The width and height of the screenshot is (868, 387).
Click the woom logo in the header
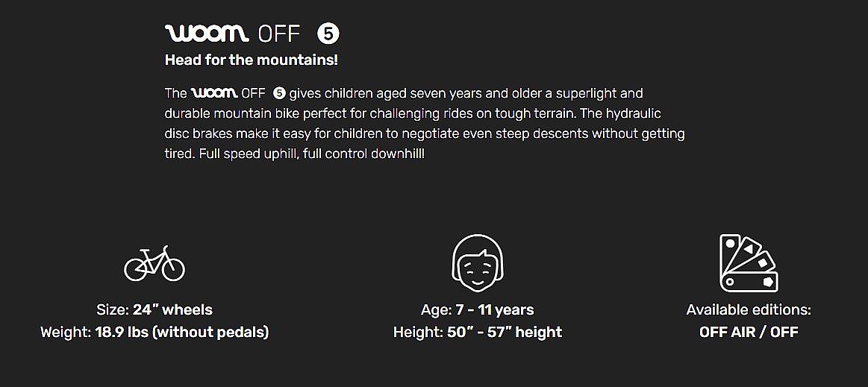207,34
